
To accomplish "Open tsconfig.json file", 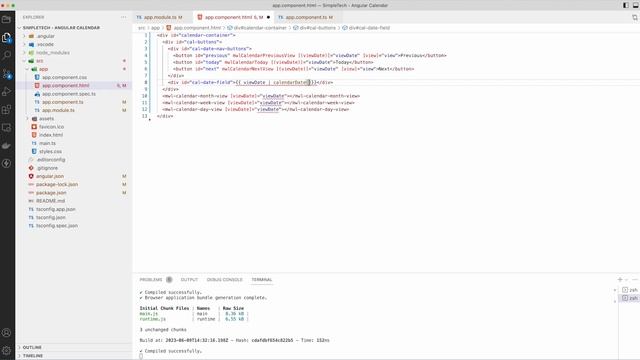I will 51,217.
